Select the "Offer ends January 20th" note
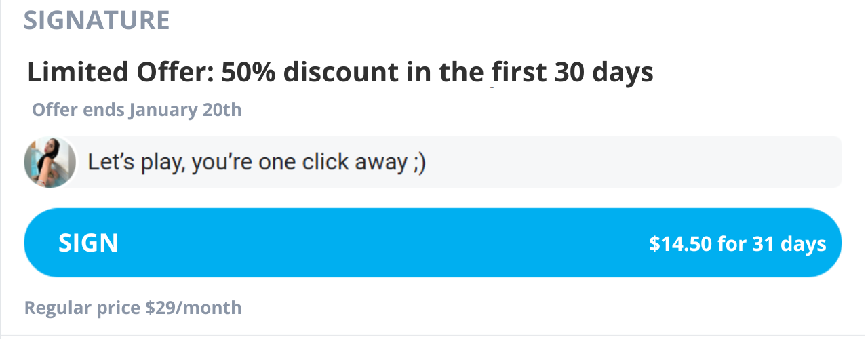Image resolution: width=868 pixels, height=339 pixels. click(137, 109)
